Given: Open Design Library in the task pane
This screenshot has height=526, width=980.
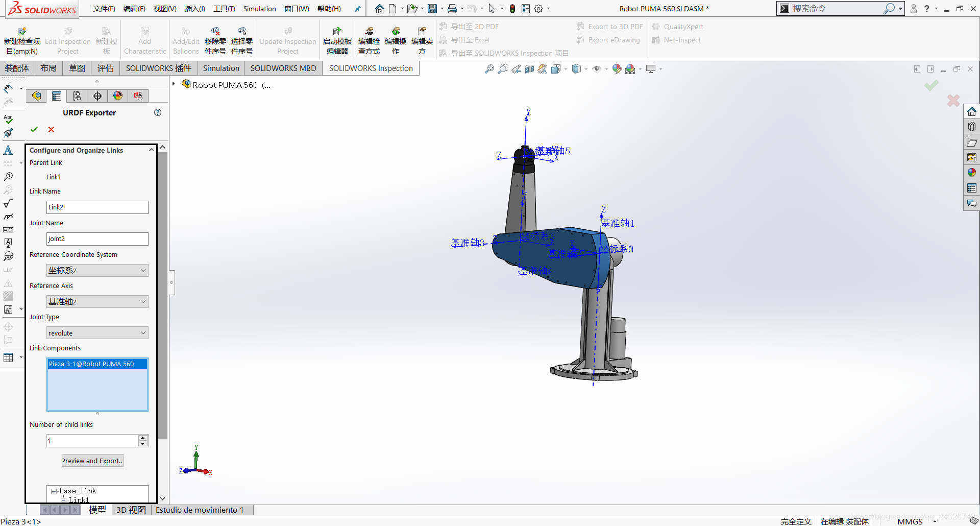Looking at the screenshot, I should tap(972, 127).
